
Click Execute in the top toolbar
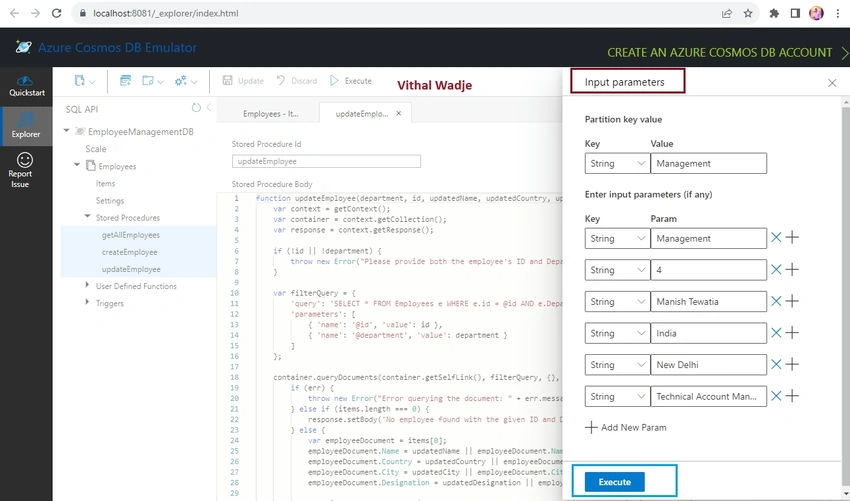tap(351, 81)
